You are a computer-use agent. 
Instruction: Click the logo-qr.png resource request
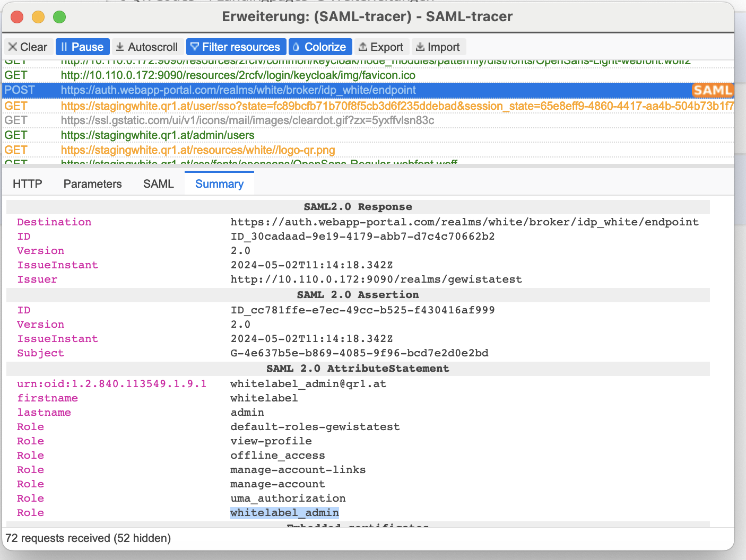pyautogui.click(x=198, y=150)
